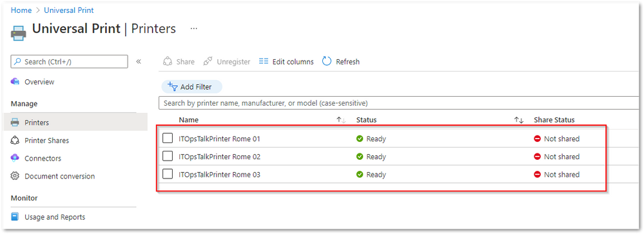Refresh the printers list
This screenshot has width=644, height=234.
click(x=341, y=62)
